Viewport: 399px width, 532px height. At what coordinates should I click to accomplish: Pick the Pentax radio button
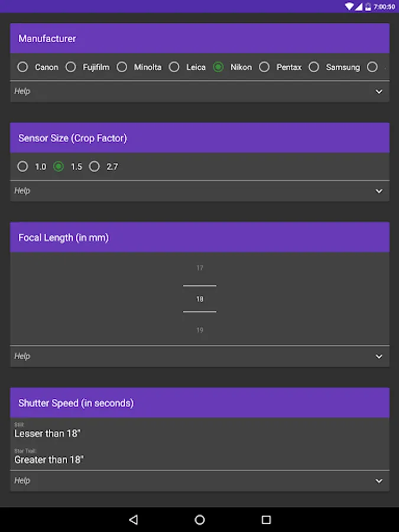click(x=264, y=67)
